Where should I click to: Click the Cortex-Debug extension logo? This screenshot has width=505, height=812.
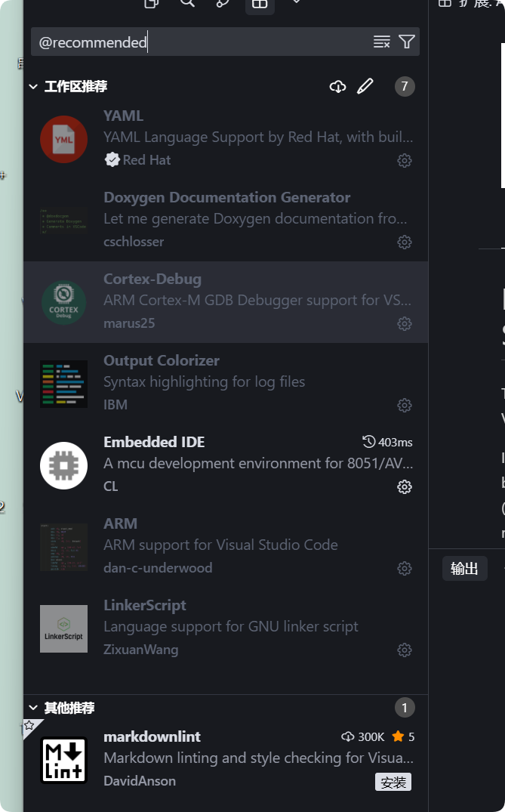point(63,302)
